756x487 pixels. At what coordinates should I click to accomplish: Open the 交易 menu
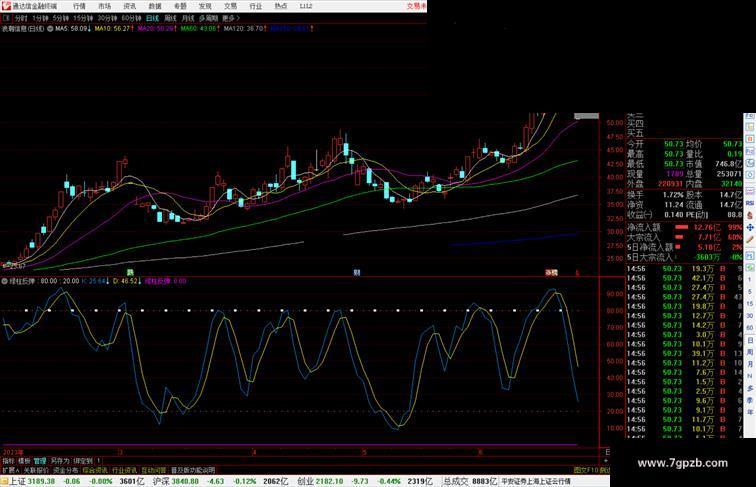(230, 6)
